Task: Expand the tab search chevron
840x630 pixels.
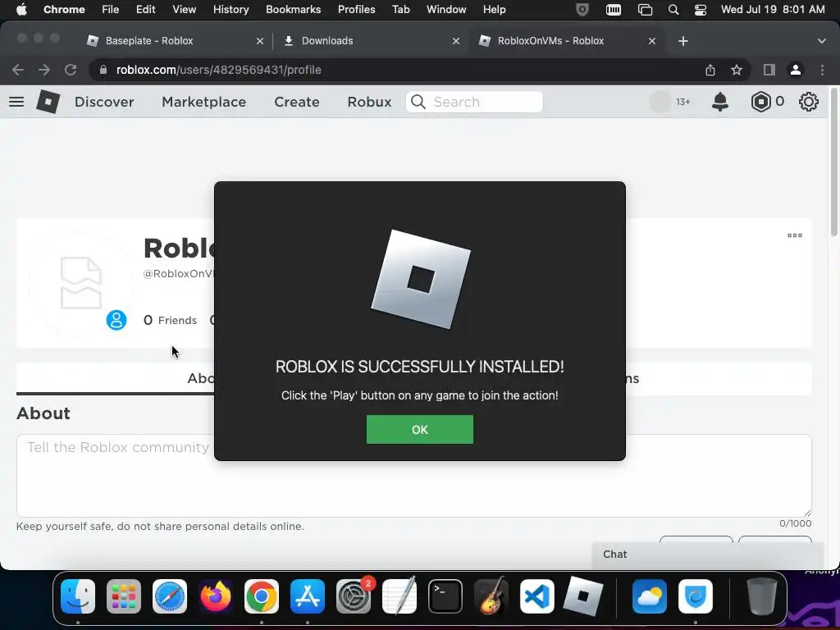Action: (822, 41)
